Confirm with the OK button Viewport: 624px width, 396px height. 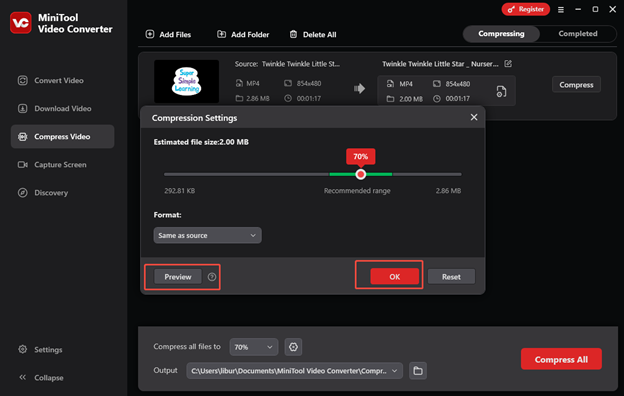tap(394, 277)
